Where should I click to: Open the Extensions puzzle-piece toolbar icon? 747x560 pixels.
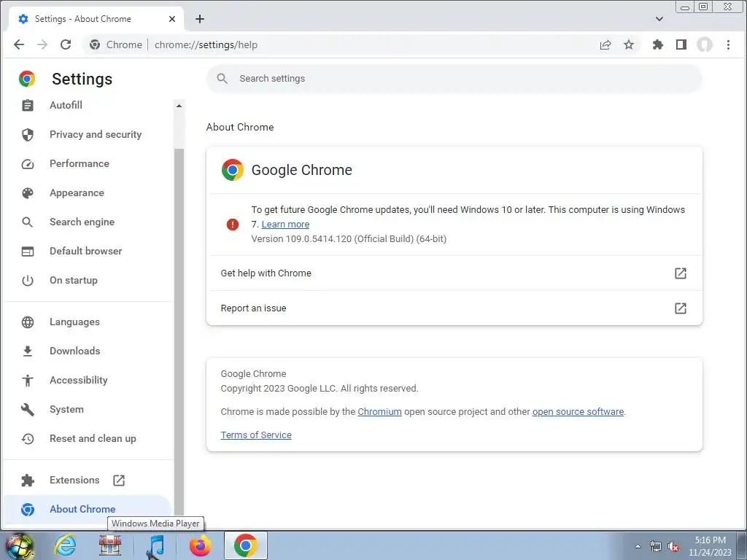pos(658,44)
